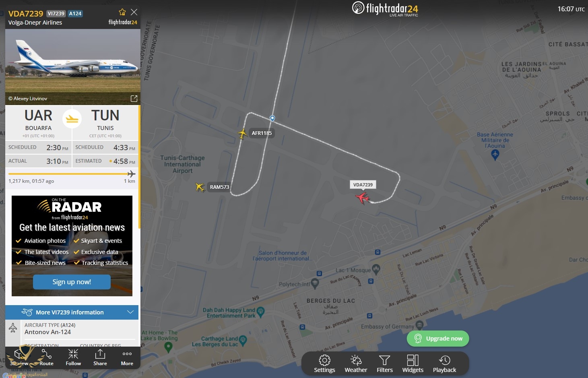Open the Weather layer options
The image size is (588, 378).
coord(356,364)
